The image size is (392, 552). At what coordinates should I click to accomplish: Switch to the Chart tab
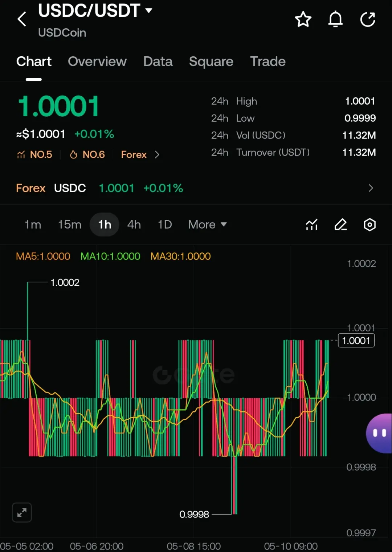(34, 61)
